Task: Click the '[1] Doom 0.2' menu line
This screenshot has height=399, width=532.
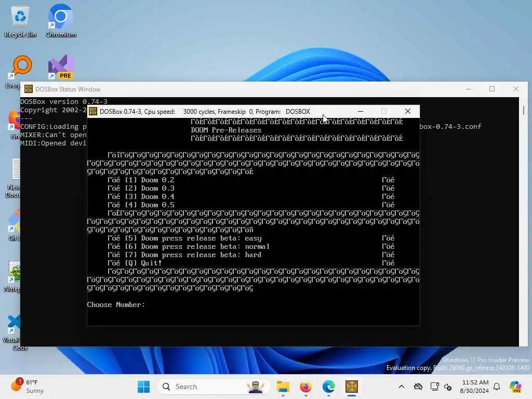Action: [x=150, y=180]
